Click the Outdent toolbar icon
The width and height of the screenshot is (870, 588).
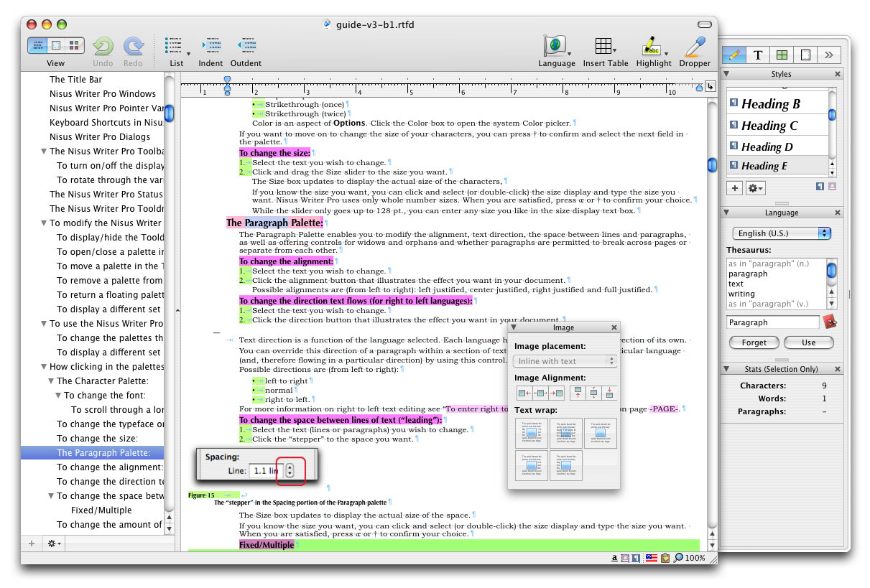[x=246, y=47]
